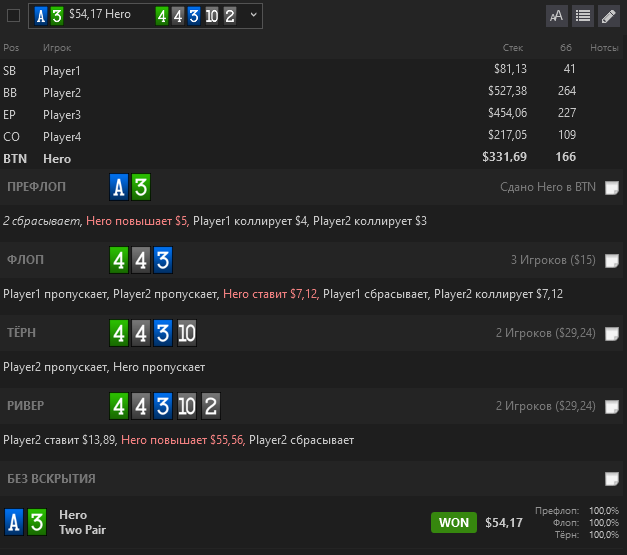Screen dimensions: 627x555
Task: Click the pencil edit icon
Action: (x=609, y=16)
